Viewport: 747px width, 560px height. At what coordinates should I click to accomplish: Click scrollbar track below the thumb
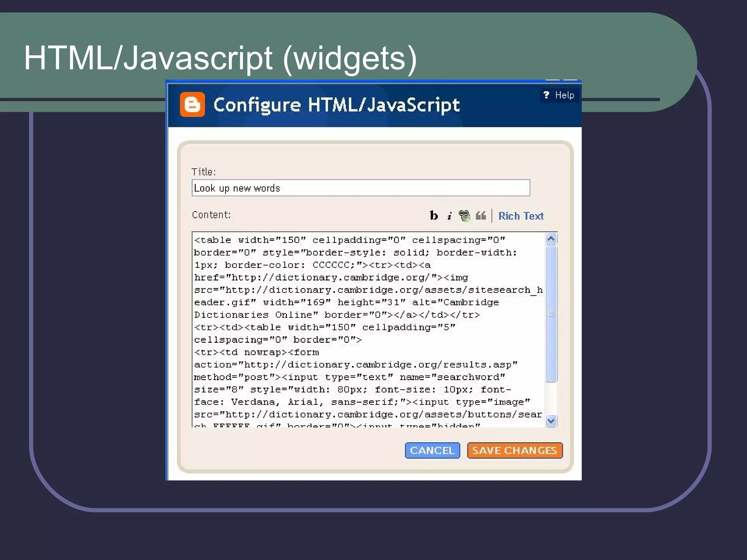(551, 398)
